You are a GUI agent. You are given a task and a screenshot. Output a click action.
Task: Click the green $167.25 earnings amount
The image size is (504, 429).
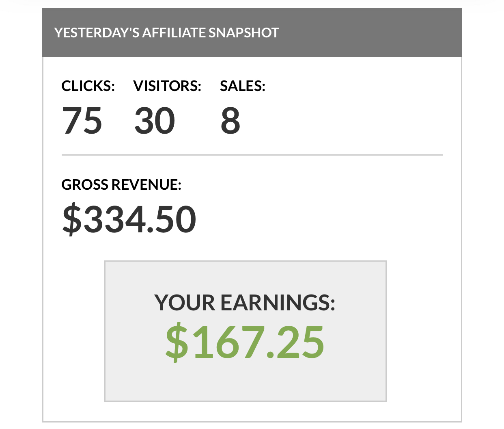[245, 342]
